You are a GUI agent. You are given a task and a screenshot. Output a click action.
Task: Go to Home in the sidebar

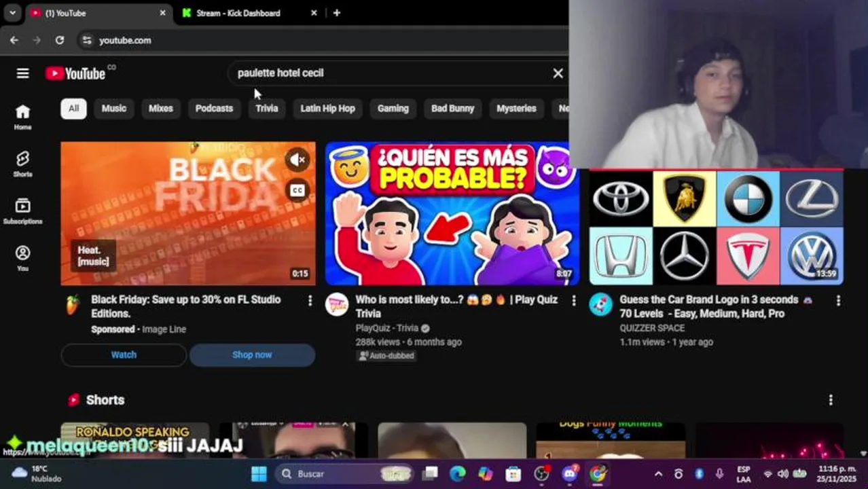point(22,117)
